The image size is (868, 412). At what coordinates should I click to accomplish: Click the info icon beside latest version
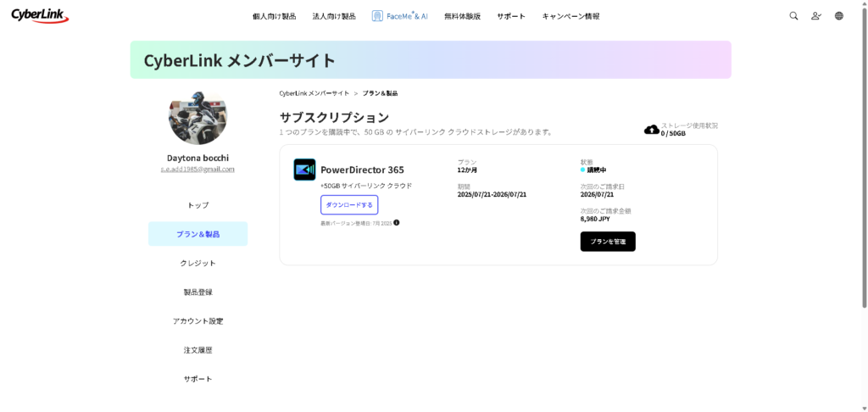397,223
